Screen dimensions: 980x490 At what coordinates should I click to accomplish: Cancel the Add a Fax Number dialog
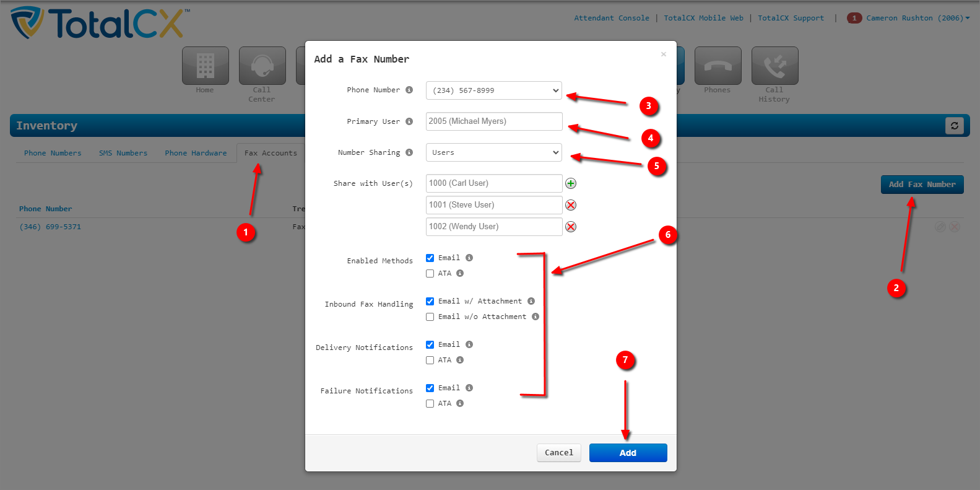point(558,453)
